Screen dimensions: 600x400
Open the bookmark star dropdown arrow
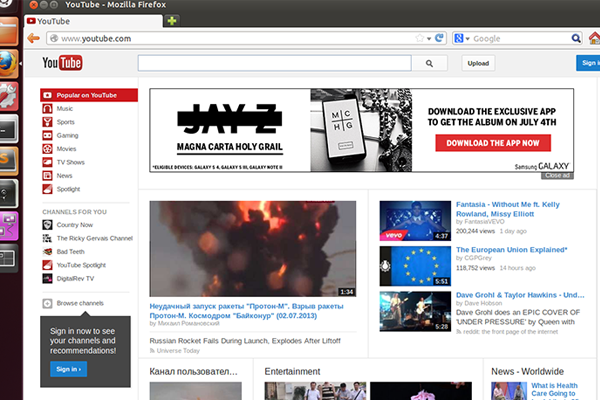tap(429, 39)
